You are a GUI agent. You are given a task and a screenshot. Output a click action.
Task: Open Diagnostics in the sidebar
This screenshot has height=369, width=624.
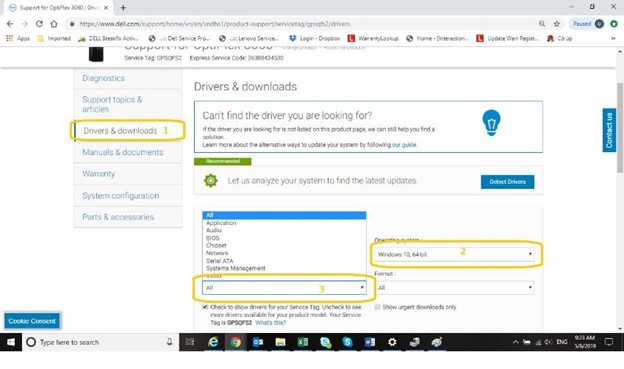tap(103, 78)
